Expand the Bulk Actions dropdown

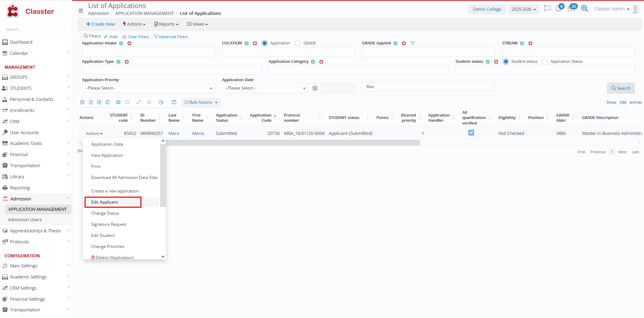pos(201,102)
